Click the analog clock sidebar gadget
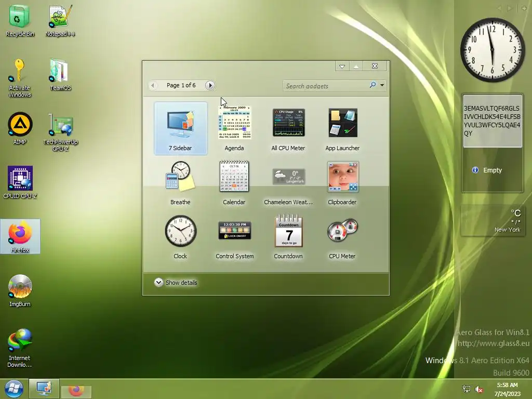The width and height of the screenshot is (532, 399). (x=492, y=50)
